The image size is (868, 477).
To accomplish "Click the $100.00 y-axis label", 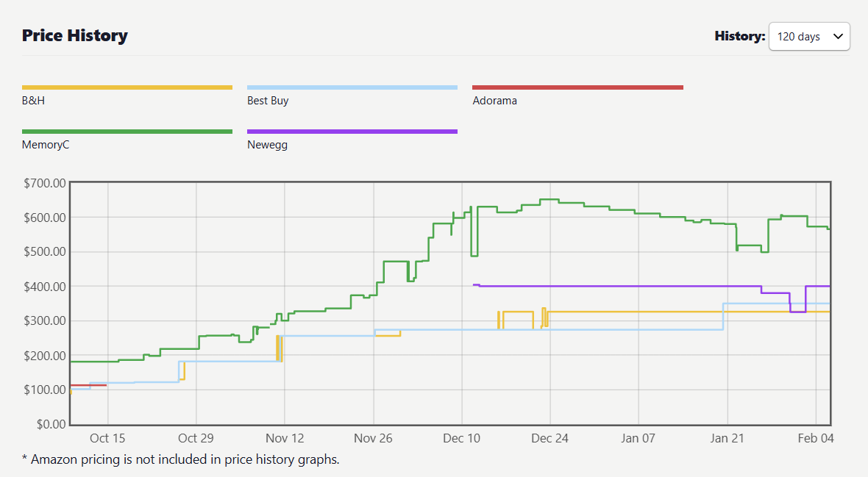I will pyautogui.click(x=45, y=390).
